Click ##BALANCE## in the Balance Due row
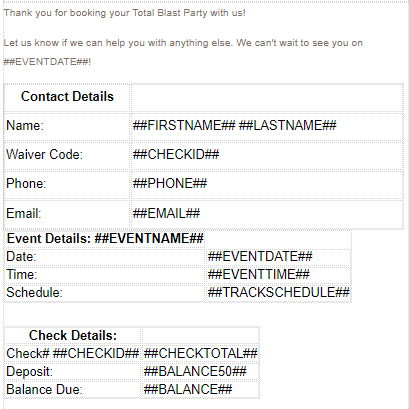The width and height of the screenshot is (409, 409). click(x=188, y=390)
